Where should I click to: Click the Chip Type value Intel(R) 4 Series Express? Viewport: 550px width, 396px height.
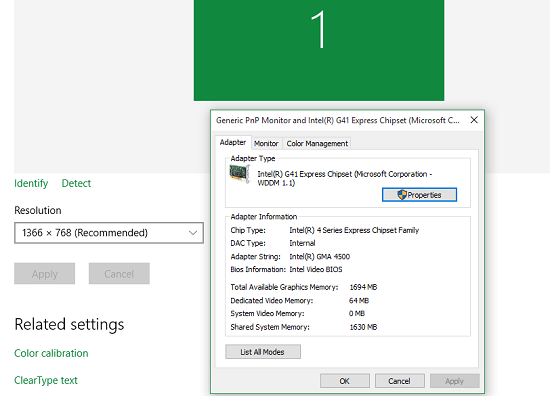point(354,230)
